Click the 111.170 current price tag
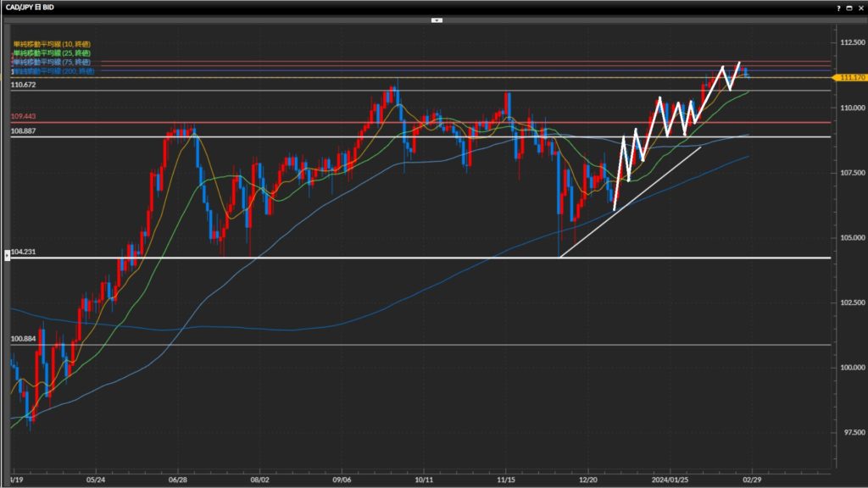 click(x=850, y=78)
